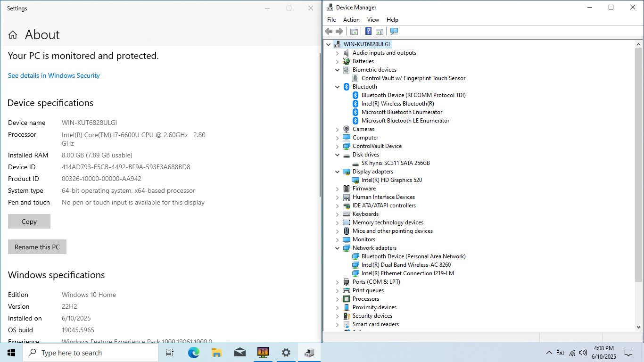This screenshot has width=644, height=362.
Task: Collapse the Bluetooth category
Action: [338, 87]
